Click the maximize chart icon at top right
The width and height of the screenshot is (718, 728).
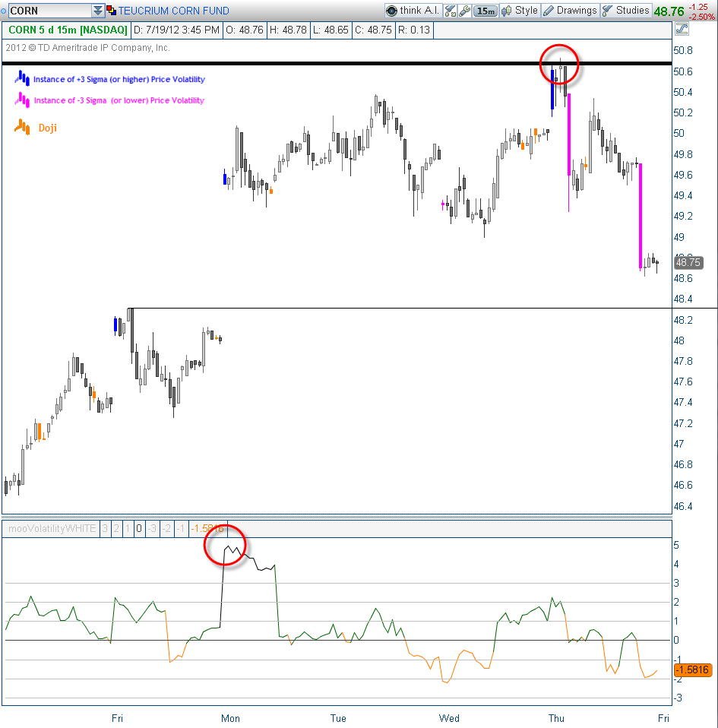click(x=682, y=28)
